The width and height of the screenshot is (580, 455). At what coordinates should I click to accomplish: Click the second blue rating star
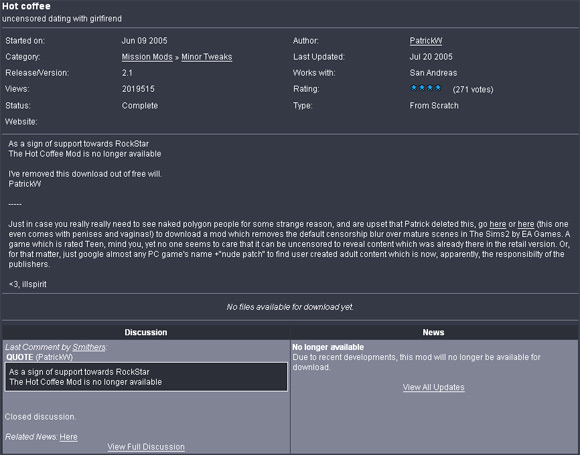click(422, 88)
